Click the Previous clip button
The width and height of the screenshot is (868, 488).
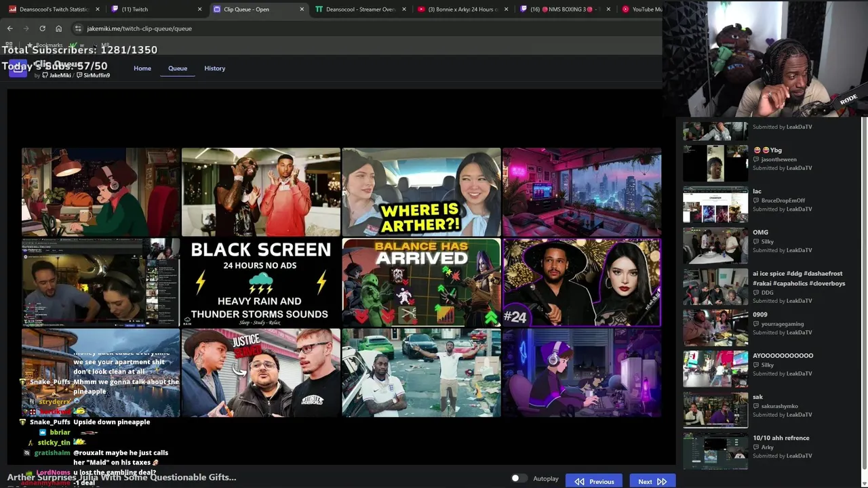(594, 481)
